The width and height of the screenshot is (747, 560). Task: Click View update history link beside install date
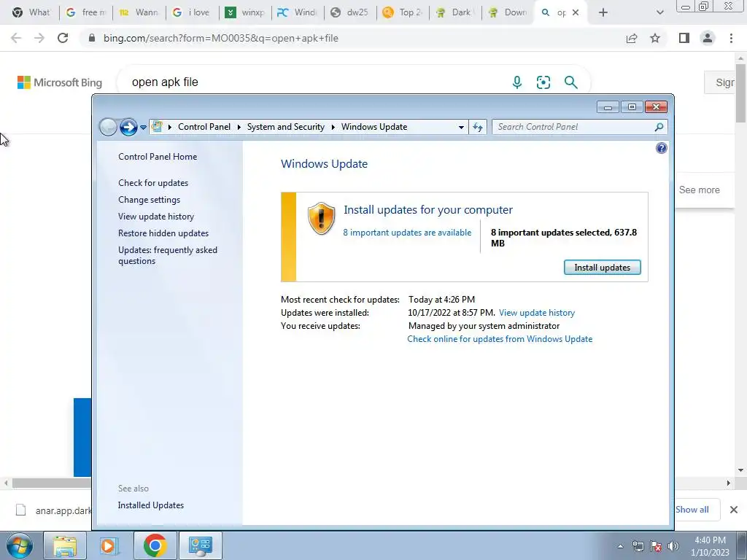(537, 313)
